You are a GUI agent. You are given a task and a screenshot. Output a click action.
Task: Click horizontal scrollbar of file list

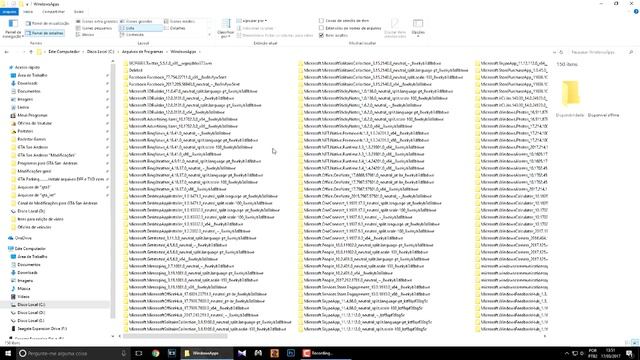point(176,336)
